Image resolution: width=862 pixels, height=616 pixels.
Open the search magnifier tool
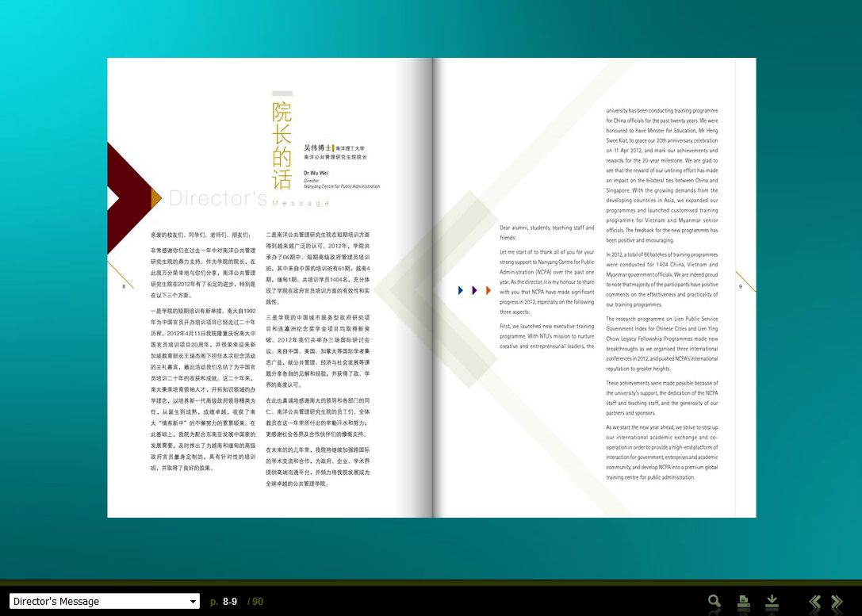point(715,601)
